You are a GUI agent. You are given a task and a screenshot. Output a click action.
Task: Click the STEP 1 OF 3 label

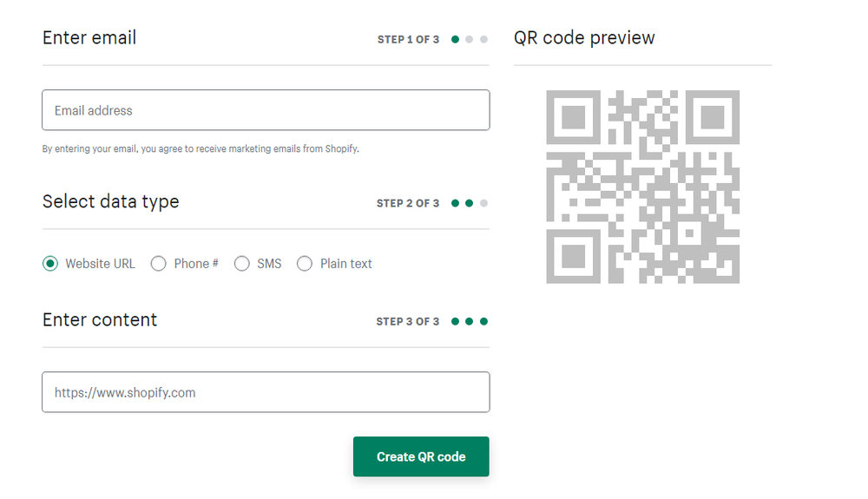408,40
